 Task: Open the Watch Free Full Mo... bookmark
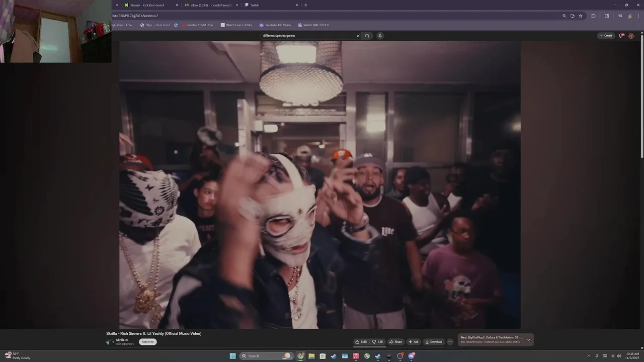(237, 25)
